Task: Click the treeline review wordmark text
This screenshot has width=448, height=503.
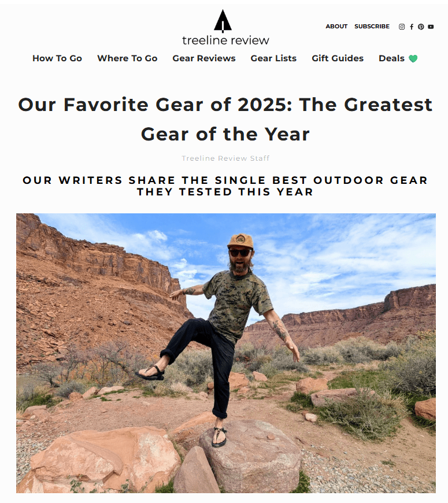Action: point(225,40)
